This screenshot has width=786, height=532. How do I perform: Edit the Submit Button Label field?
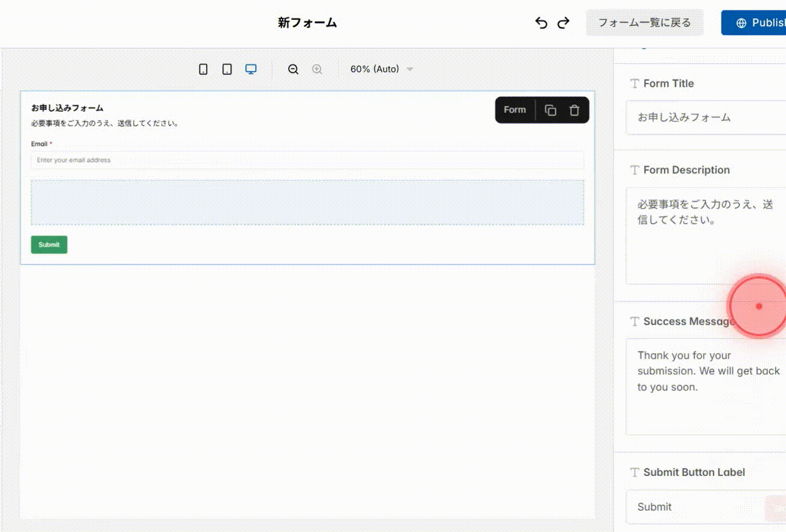699,507
